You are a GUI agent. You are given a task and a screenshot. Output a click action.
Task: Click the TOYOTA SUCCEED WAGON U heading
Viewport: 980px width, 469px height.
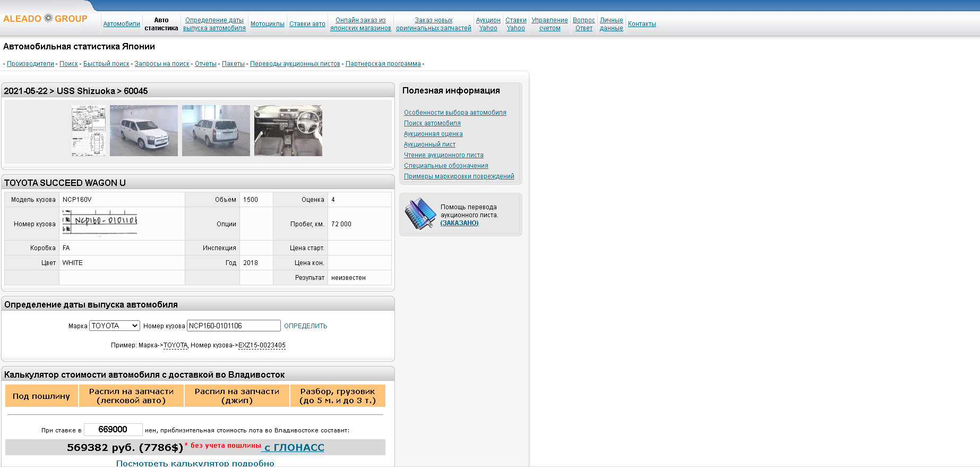[65, 183]
